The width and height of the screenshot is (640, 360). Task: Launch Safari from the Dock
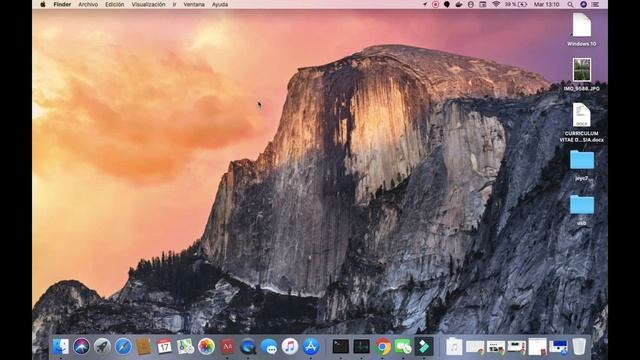123,347
